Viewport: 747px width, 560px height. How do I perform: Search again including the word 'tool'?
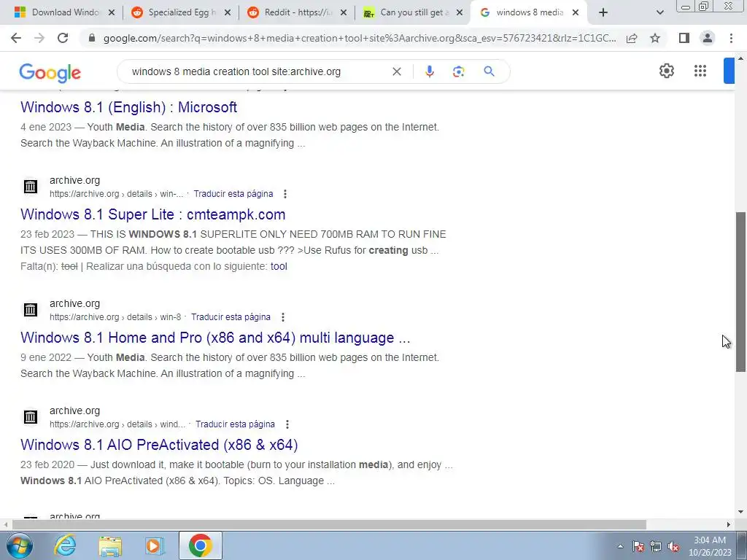click(279, 267)
